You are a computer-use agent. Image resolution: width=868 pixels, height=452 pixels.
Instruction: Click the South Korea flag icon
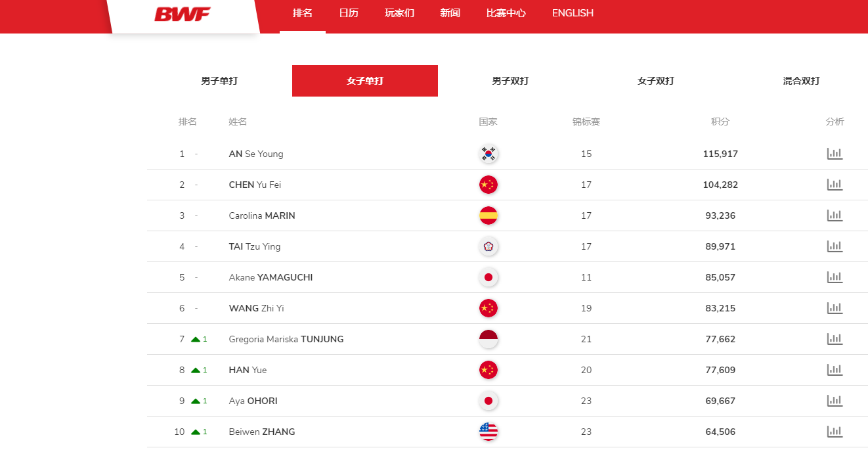(488, 154)
